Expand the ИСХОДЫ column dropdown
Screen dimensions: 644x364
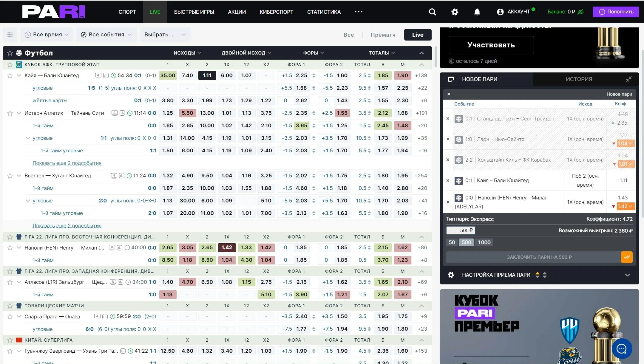point(187,53)
